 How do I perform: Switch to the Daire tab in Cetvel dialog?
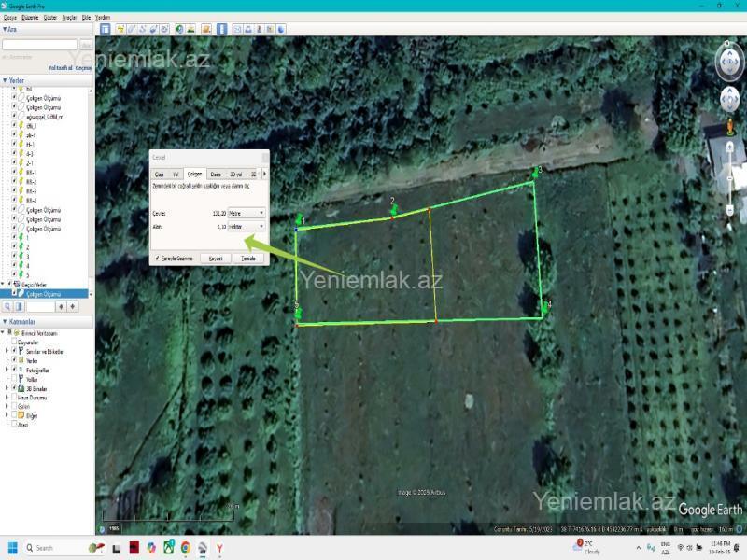tap(216, 175)
